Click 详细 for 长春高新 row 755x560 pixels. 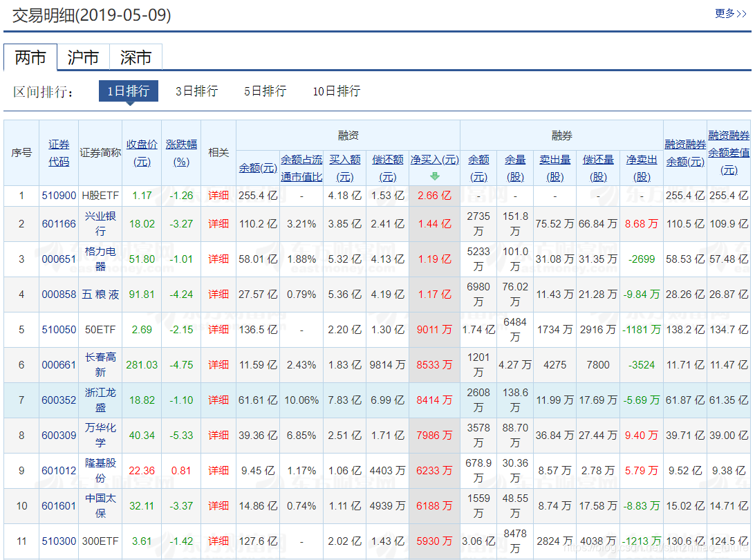[218, 365]
